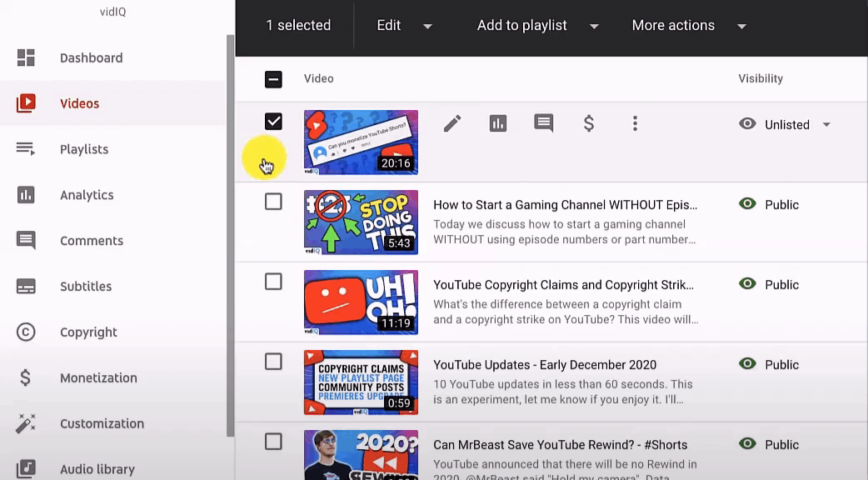Check the YouTube Copyright Claims video checkbox

[273, 282]
